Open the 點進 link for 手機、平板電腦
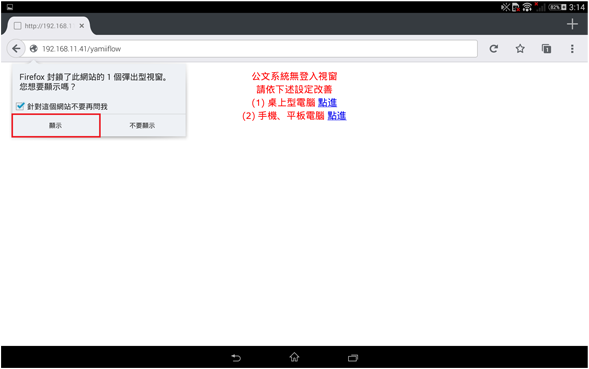This screenshot has width=589, height=369. (x=337, y=116)
